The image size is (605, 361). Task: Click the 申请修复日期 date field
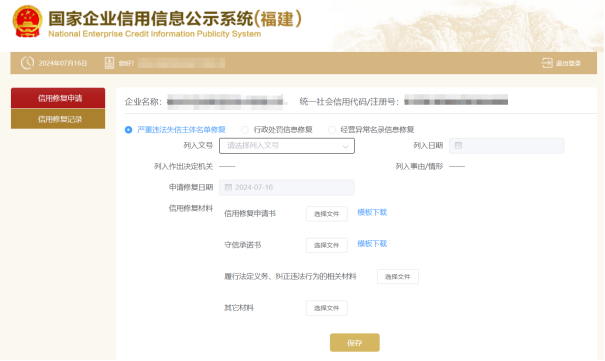click(x=287, y=187)
